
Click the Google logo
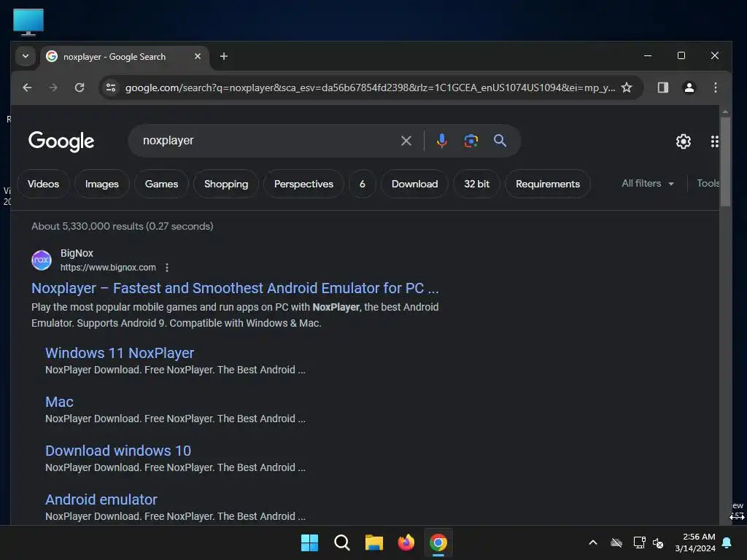[61, 141]
